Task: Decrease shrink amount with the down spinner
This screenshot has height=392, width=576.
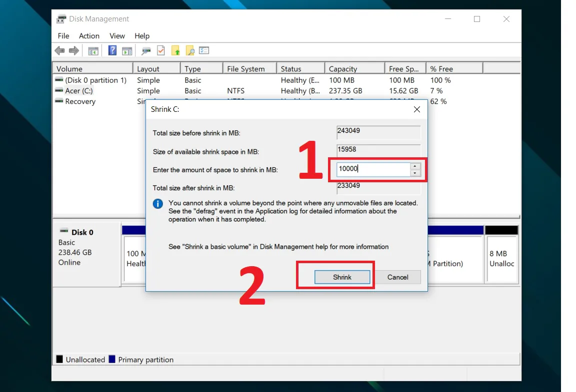Action: 415,173
